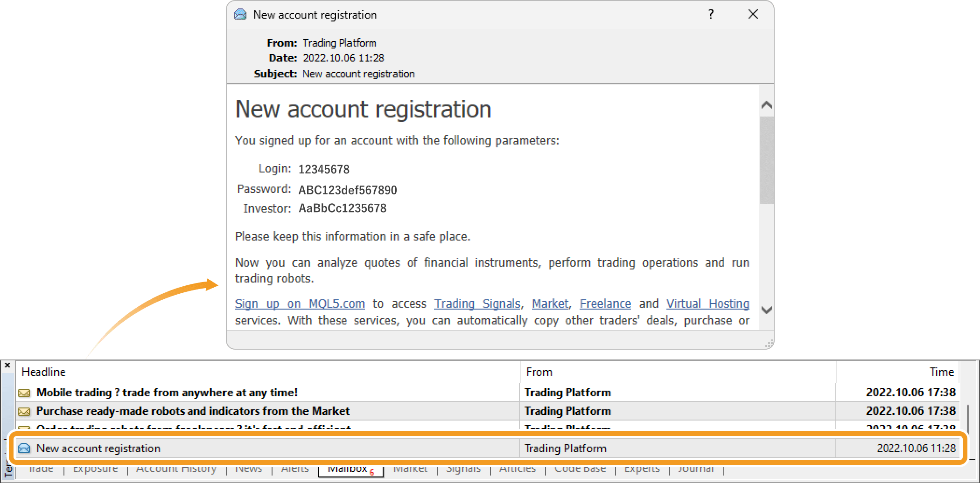Image resolution: width=980 pixels, height=483 pixels.
Task: Click the login value 12345678
Action: [324, 169]
